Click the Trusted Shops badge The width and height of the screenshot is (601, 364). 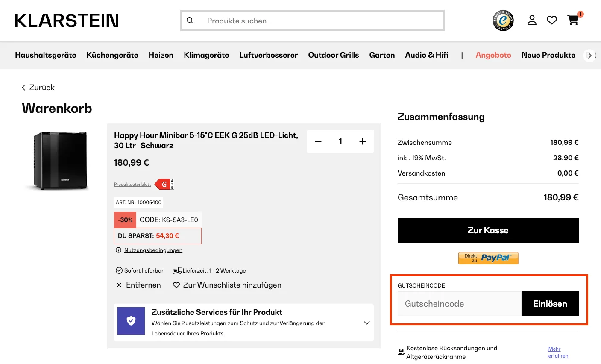point(503,20)
